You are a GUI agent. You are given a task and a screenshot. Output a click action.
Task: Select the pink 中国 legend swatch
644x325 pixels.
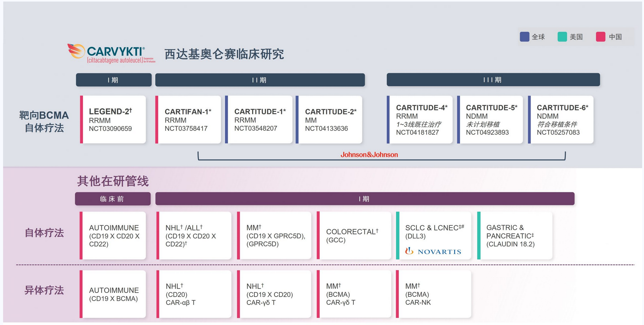click(x=601, y=37)
